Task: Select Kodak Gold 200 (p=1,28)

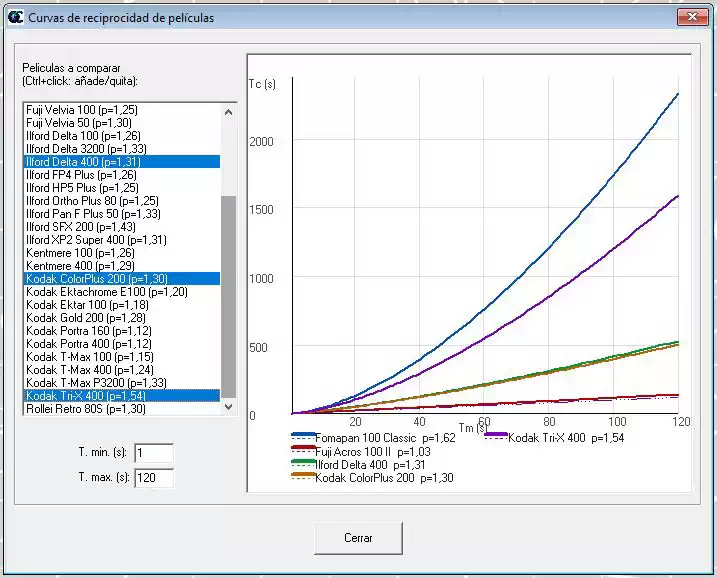Action: pos(122,318)
